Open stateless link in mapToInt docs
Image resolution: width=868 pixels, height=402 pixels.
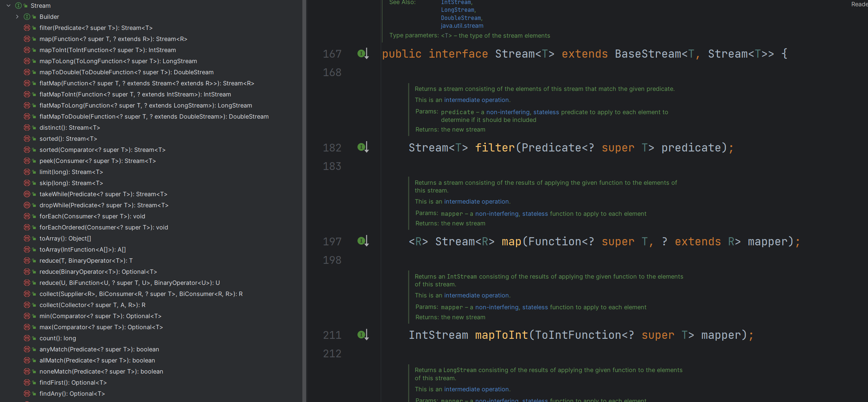[535, 307]
